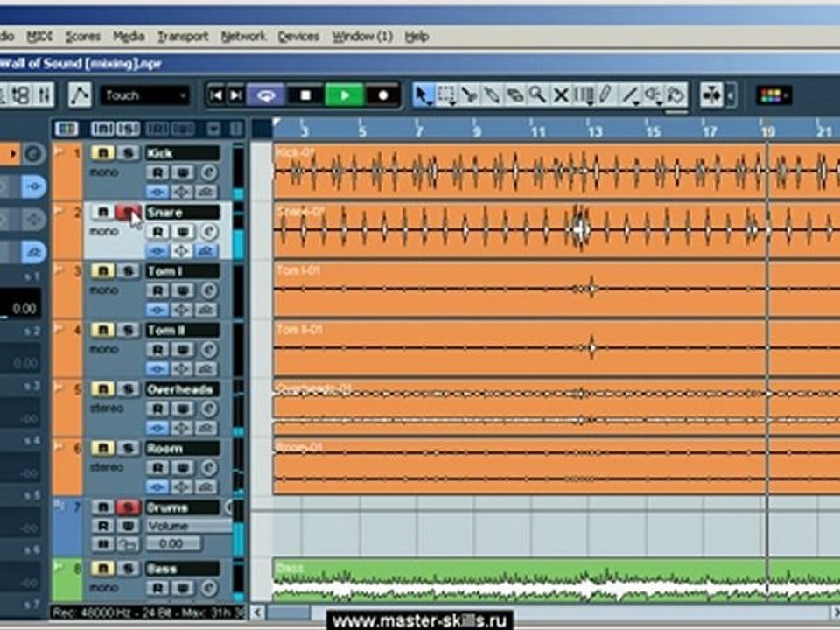The height and width of the screenshot is (630, 840).
Task: Select the Color paint bucket tool
Action: (x=676, y=95)
